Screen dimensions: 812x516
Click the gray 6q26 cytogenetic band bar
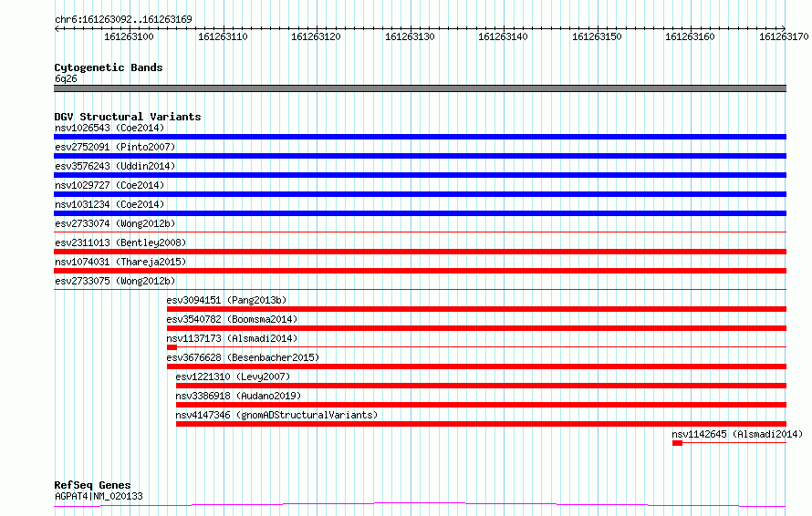[x=420, y=88]
